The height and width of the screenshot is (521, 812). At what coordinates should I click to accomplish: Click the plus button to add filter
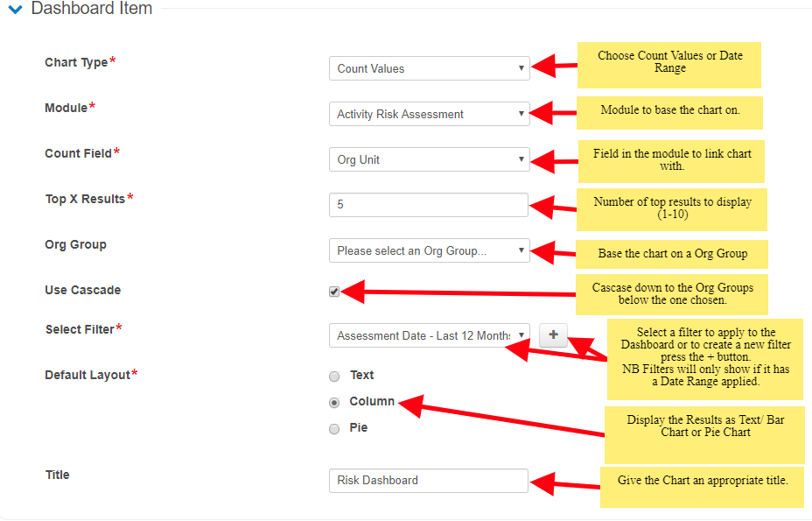click(553, 335)
